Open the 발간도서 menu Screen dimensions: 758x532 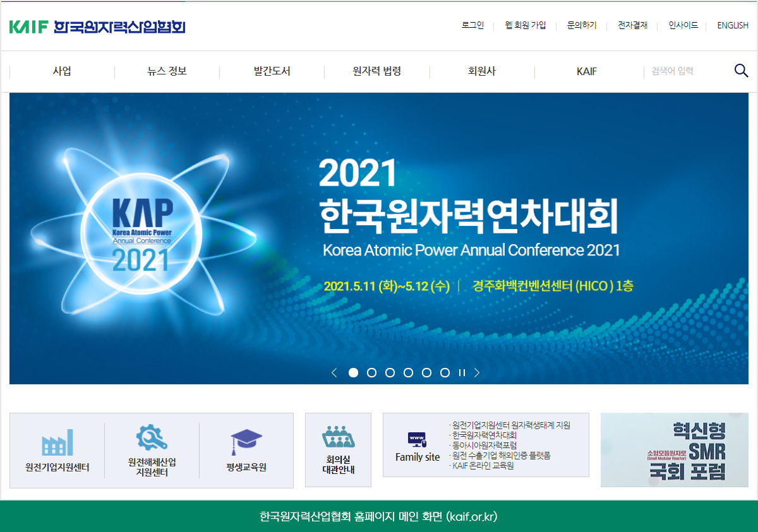pos(272,71)
